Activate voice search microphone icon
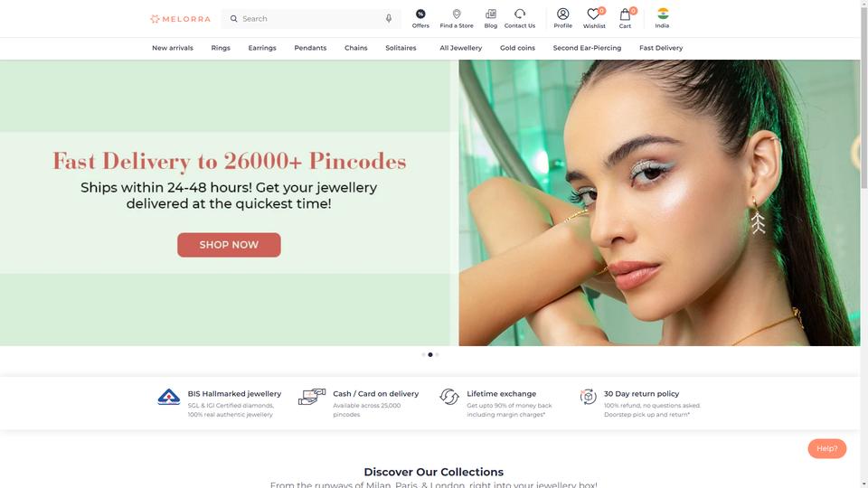The height and width of the screenshot is (488, 868). point(389,19)
